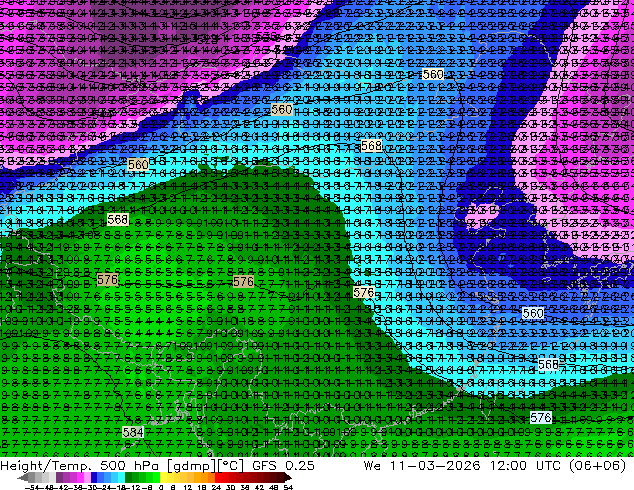This screenshot has width=634, height=490.
Task: Click the '-54' value on the legend scale
Action: pyautogui.click(x=32, y=487)
